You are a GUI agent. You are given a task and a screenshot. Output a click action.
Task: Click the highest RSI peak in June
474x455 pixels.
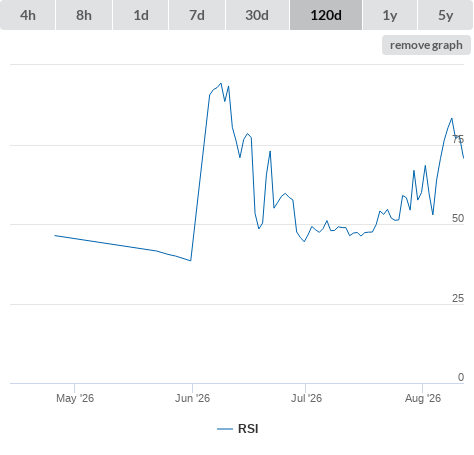tap(221, 83)
